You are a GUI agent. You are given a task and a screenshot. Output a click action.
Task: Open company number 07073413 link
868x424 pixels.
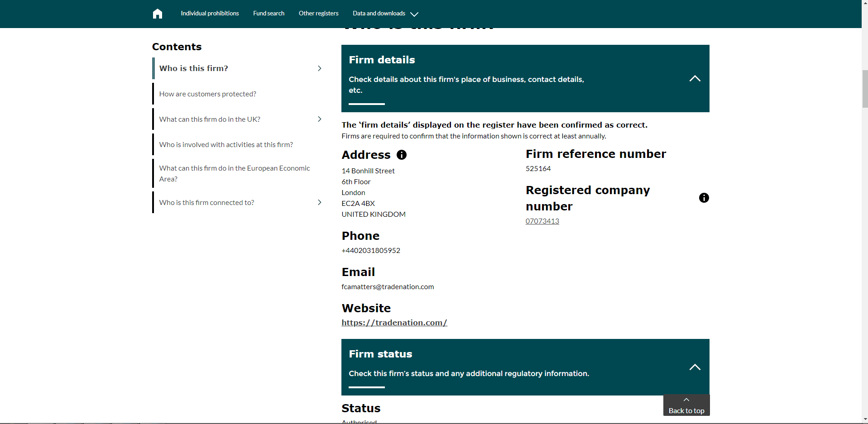pyautogui.click(x=542, y=221)
